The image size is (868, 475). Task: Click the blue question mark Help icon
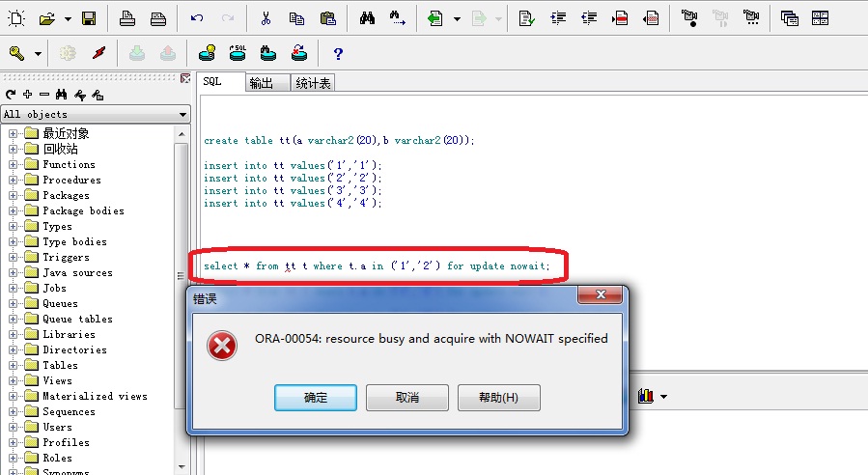[338, 54]
